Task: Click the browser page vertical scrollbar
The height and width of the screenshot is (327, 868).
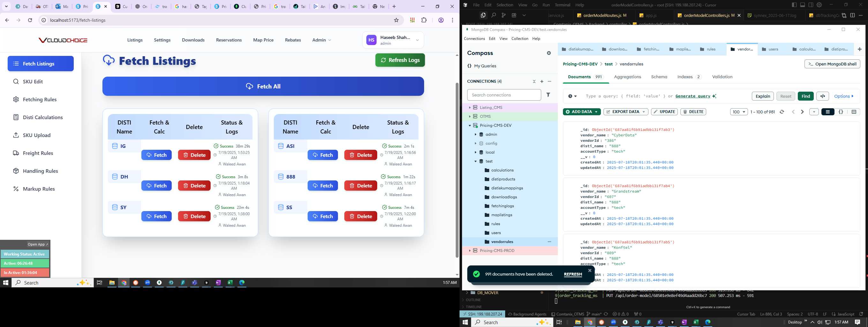Action: point(457,170)
